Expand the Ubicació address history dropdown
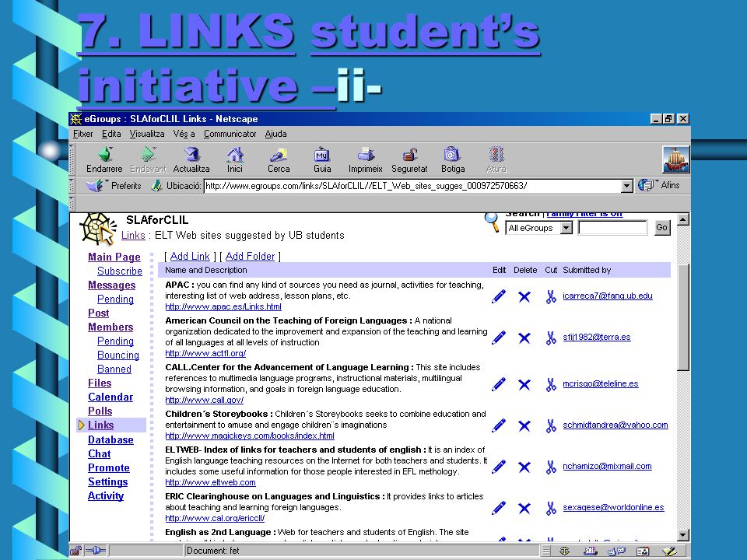The height and width of the screenshot is (560, 747). coord(627,186)
